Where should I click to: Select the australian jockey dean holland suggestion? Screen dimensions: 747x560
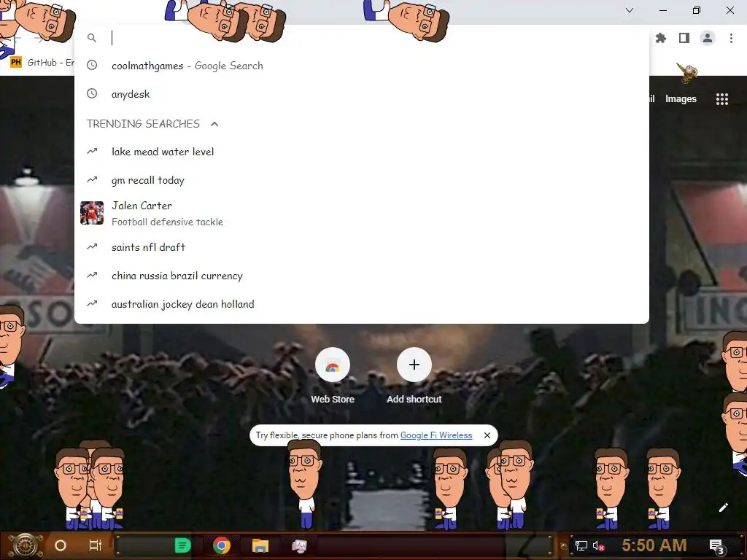tap(362, 304)
